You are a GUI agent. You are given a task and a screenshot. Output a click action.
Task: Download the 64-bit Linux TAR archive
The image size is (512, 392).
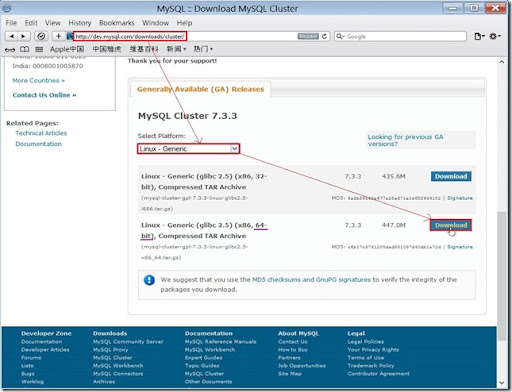[451, 225]
